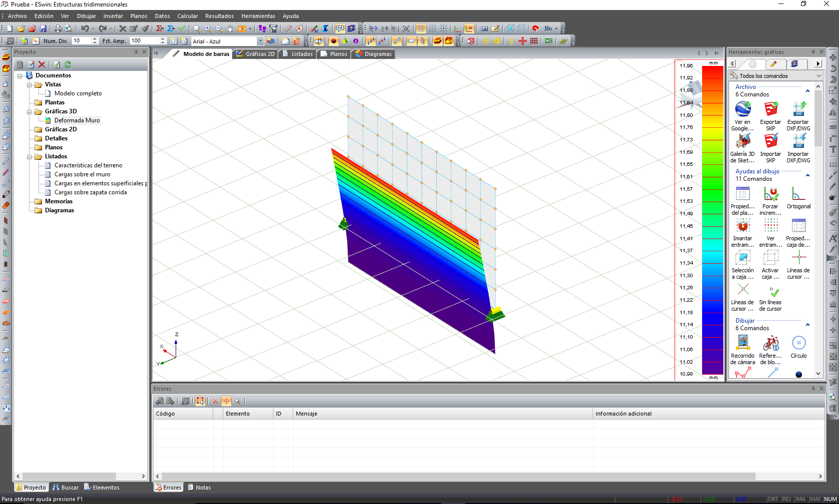Select the Pan hand tool
Image resolution: width=839 pixels, height=504 pixels.
coord(230,28)
